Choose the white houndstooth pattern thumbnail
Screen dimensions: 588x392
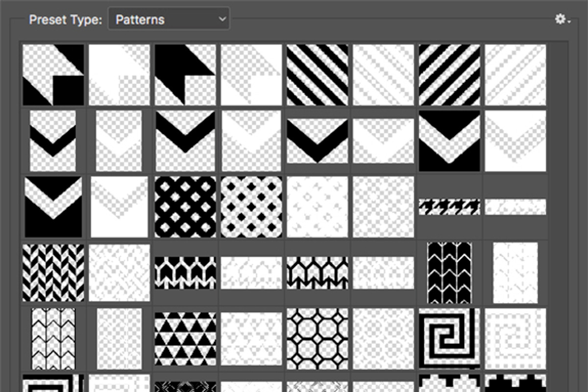click(x=515, y=207)
